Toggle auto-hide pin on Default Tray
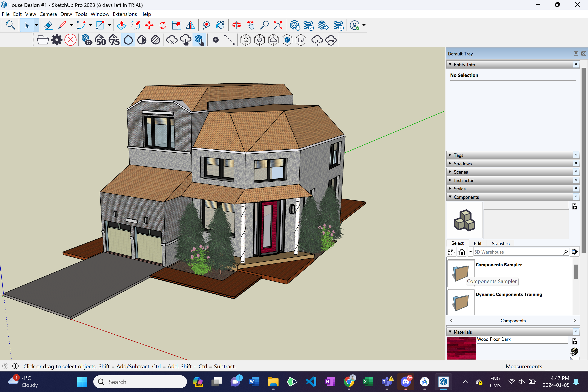This screenshot has width=588, height=392. [x=576, y=54]
